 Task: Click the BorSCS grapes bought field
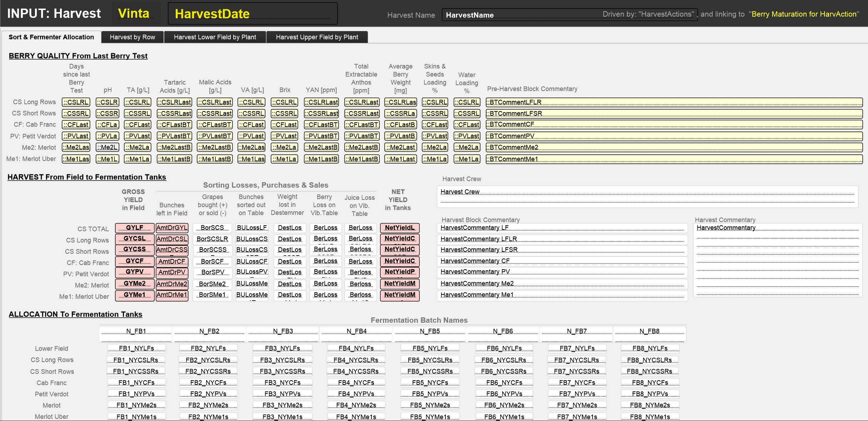(212, 228)
